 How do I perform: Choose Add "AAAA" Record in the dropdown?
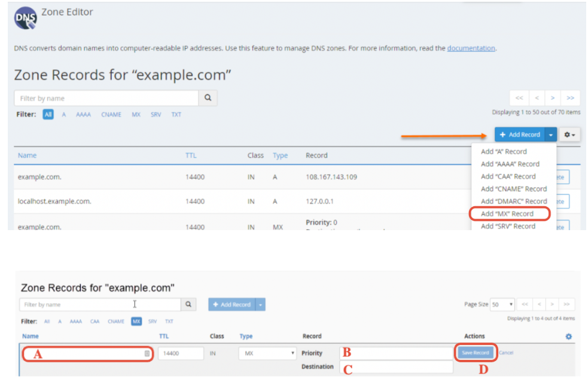(510, 164)
